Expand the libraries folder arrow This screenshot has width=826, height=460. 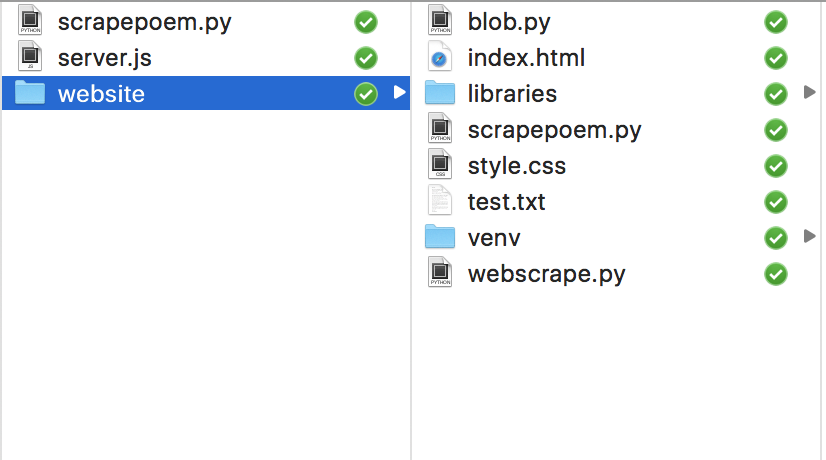click(x=810, y=92)
